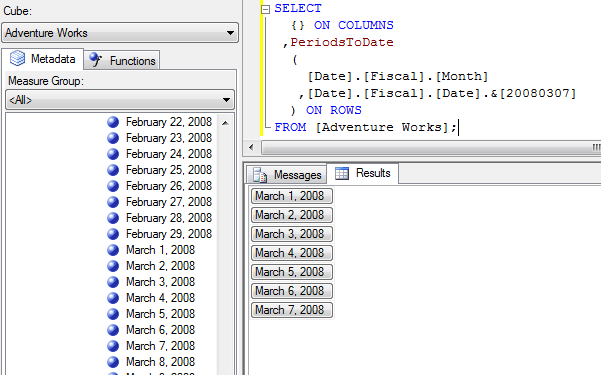The height and width of the screenshot is (381, 601).
Task: Select the February 28, 2008 member icon
Action: point(113,218)
